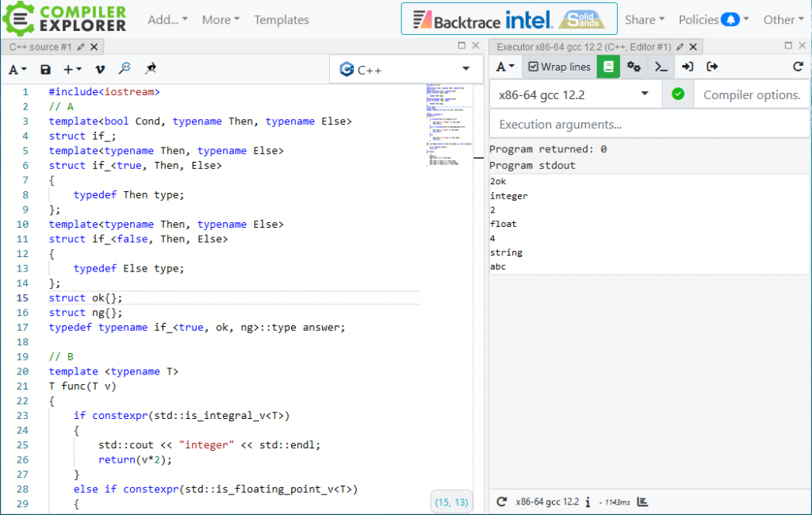Open the C++ language dropdown
The height and width of the screenshot is (515, 812).
(x=405, y=69)
